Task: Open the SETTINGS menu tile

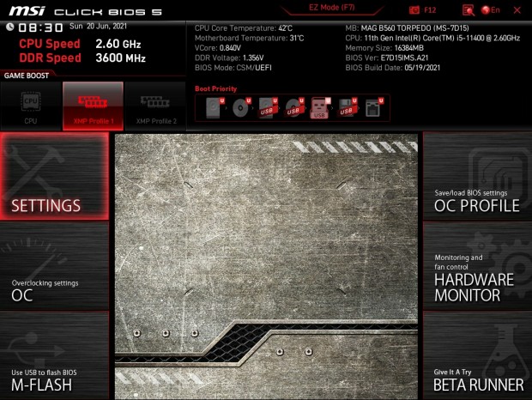Action: pos(54,176)
